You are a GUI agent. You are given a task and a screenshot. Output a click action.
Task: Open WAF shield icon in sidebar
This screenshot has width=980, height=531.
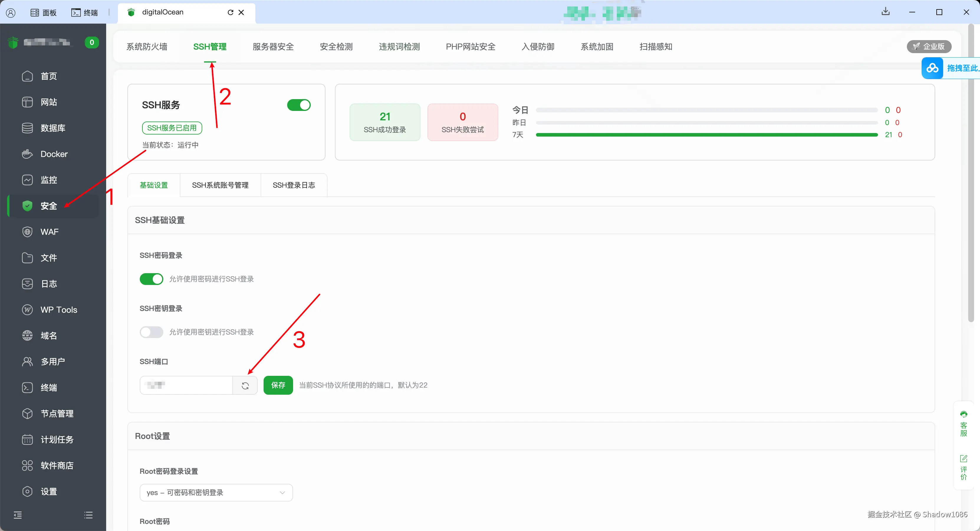[x=27, y=232]
